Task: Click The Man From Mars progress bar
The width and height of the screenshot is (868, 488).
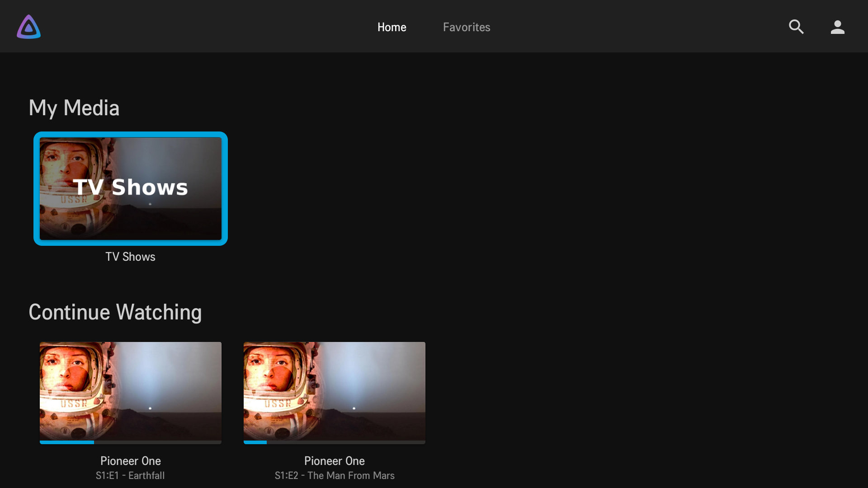Action: 255,442
